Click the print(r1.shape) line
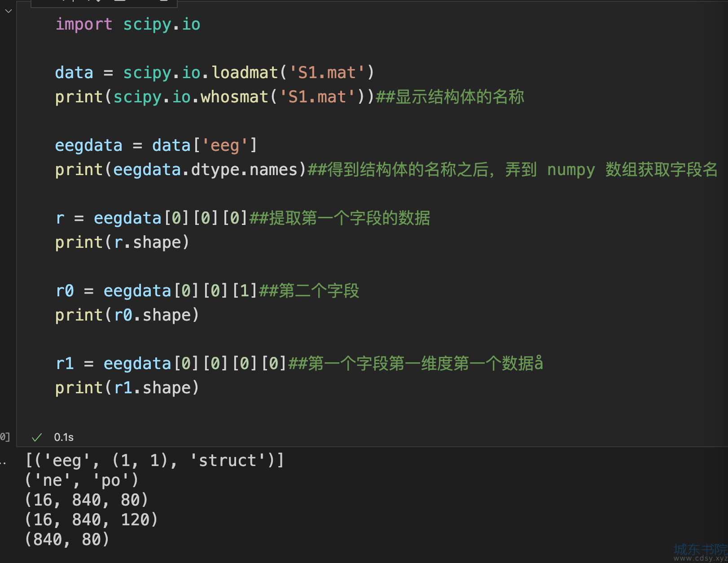The height and width of the screenshot is (563, 728). [127, 388]
